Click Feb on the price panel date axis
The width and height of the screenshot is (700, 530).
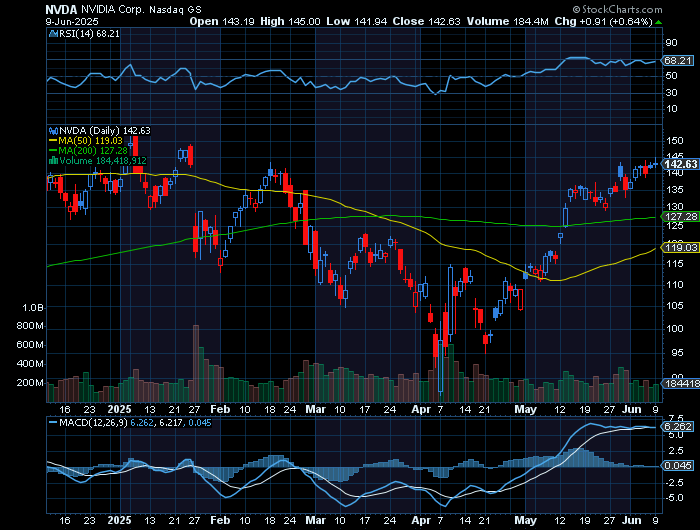point(220,409)
